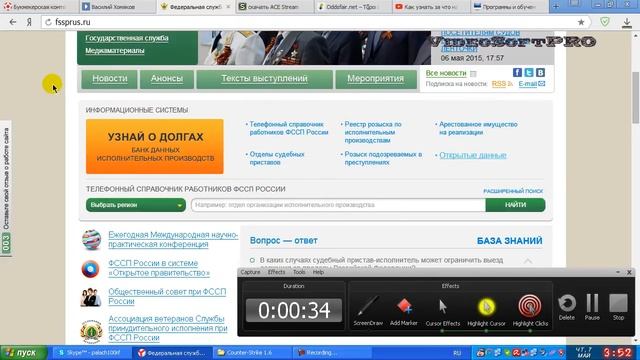This screenshot has height=360, width=640.
Task: Switch the RU language indicator
Action: coord(457,353)
